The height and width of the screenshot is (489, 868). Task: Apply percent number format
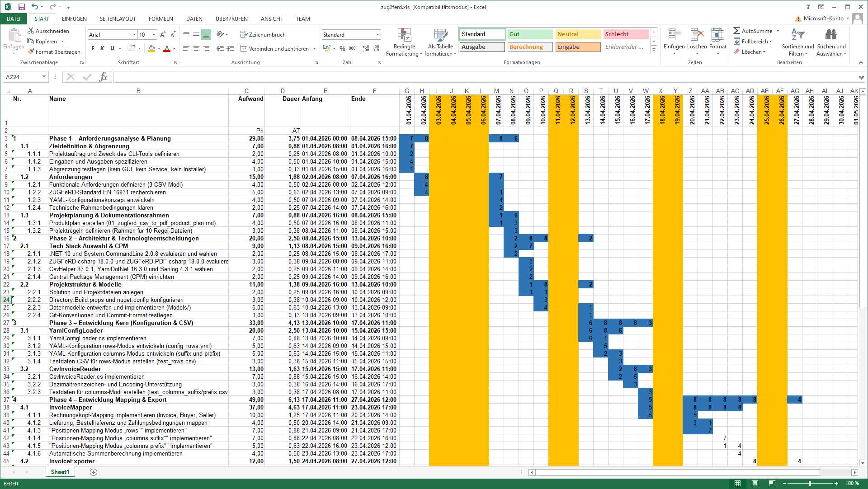click(x=342, y=48)
